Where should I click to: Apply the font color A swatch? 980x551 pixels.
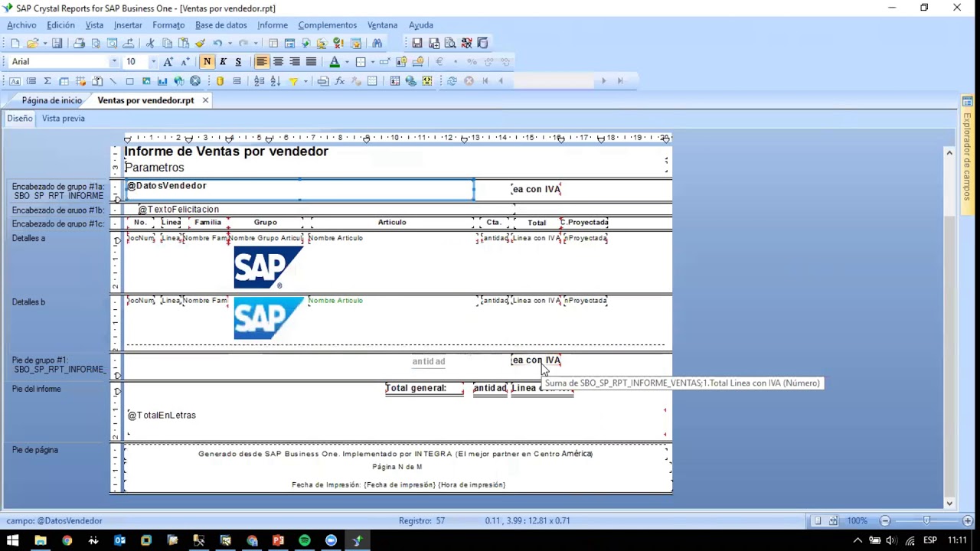coord(335,62)
